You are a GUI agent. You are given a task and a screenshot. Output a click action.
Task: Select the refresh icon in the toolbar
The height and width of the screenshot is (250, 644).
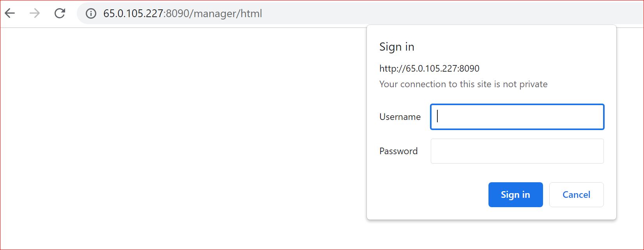pos(60,13)
